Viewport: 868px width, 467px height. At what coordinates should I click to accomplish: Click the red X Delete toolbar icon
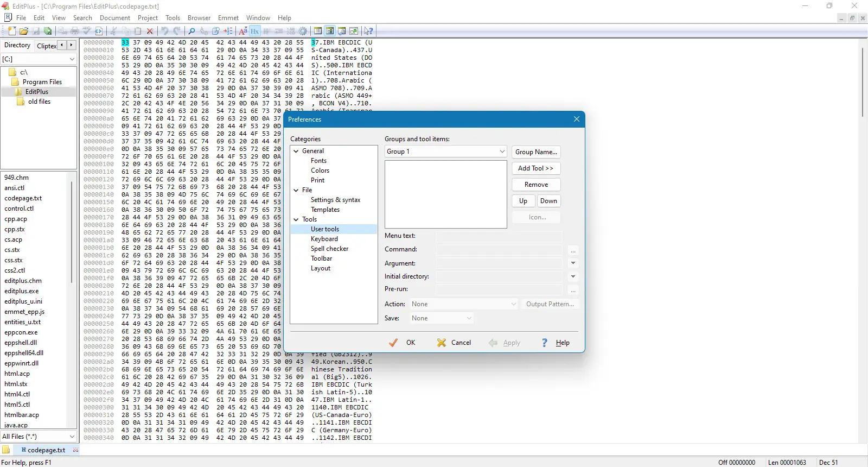tap(150, 31)
